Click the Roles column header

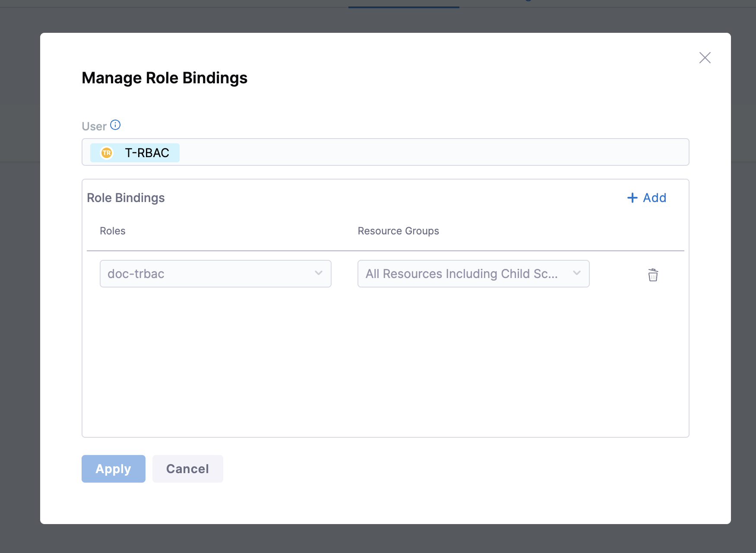113,231
